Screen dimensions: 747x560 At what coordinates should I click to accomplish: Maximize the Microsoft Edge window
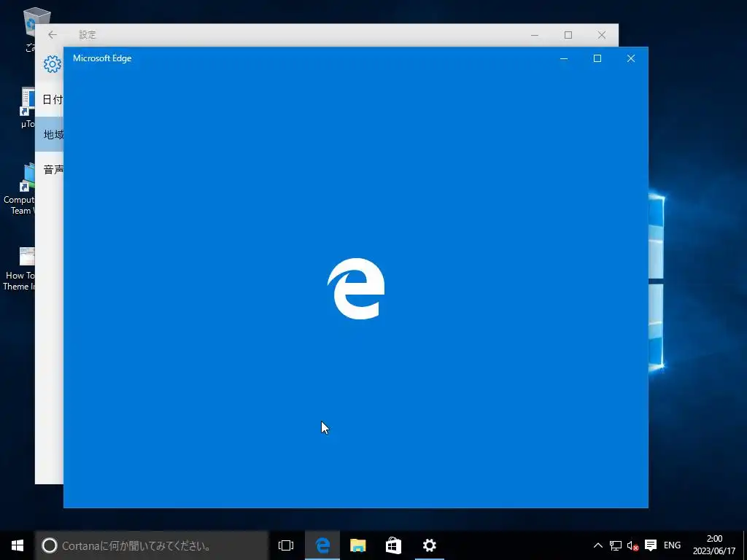[x=597, y=58]
